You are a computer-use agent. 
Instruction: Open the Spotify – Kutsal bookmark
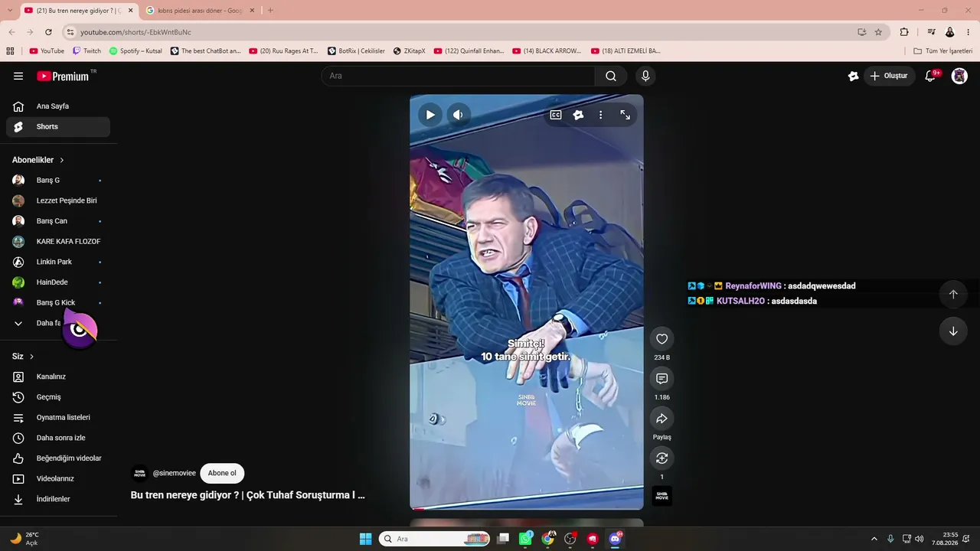click(136, 51)
